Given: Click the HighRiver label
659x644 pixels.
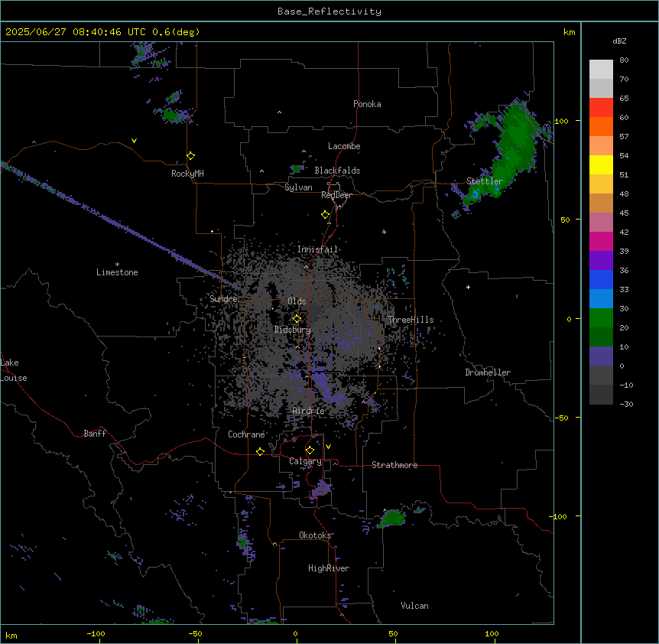Looking at the screenshot, I should click(x=329, y=568).
